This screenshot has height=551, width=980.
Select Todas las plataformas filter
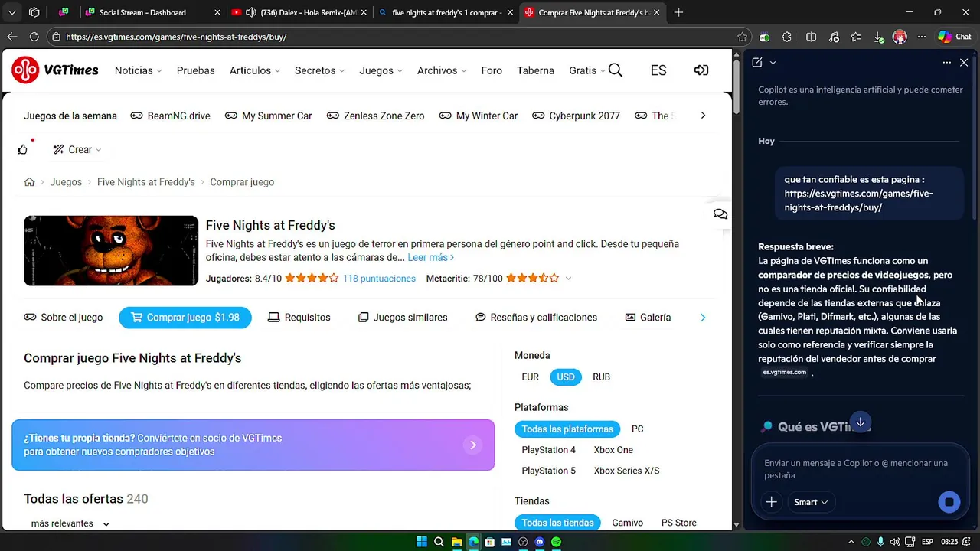[567, 429]
